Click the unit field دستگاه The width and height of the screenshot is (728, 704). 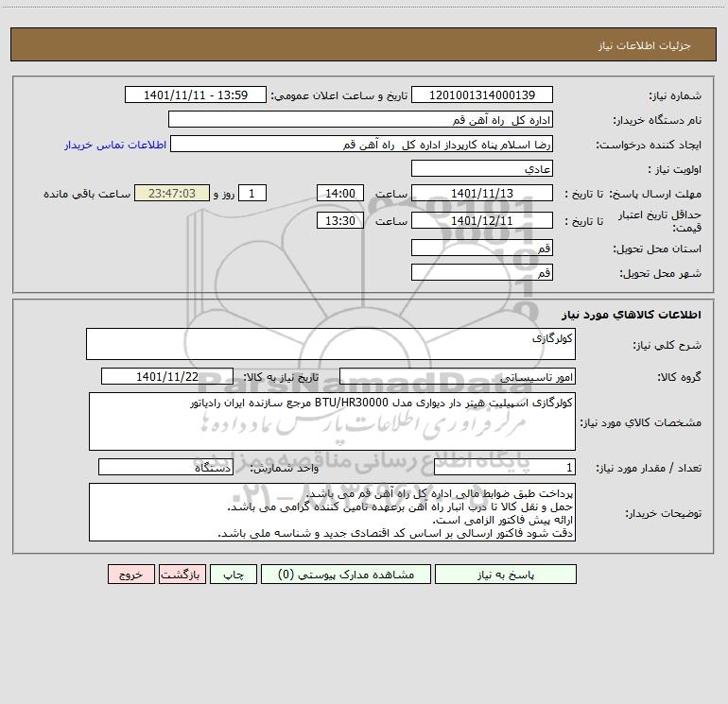pyautogui.click(x=165, y=467)
